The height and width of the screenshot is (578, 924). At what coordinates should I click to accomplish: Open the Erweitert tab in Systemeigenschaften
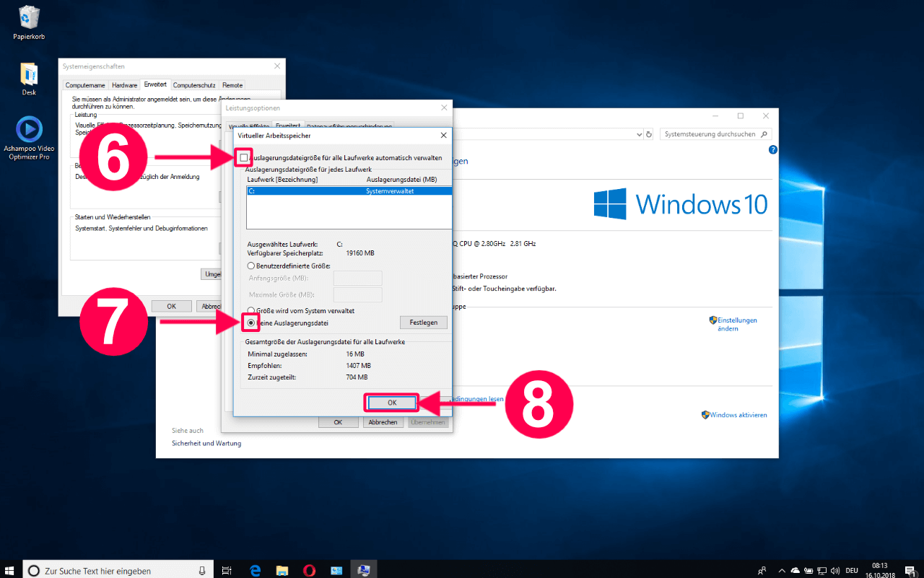(155, 84)
